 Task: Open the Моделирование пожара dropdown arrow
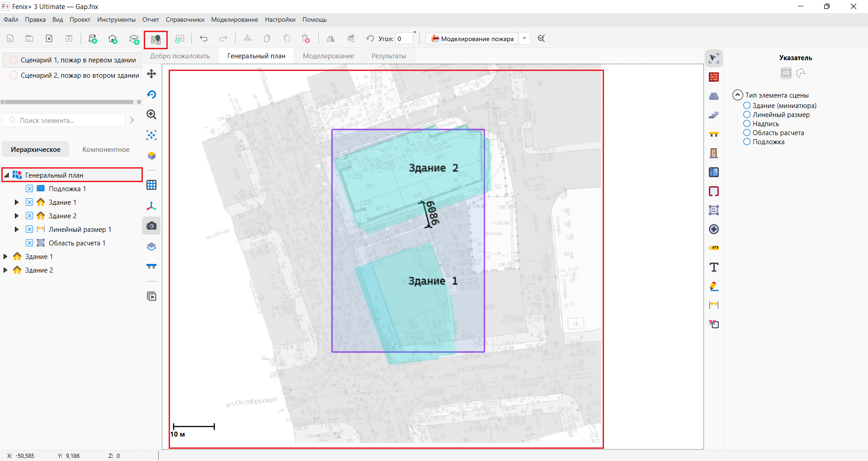[x=524, y=39]
